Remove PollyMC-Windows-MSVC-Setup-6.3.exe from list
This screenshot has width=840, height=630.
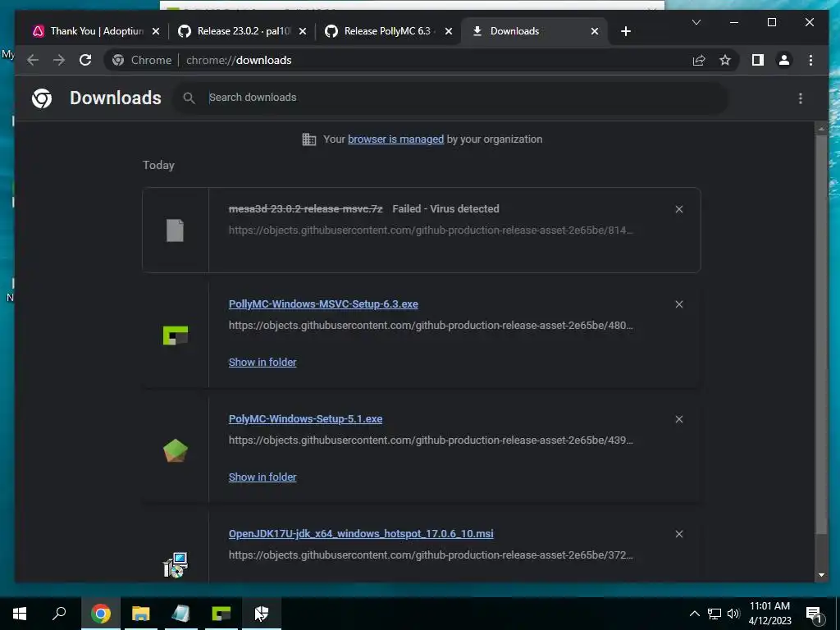(x=678, y=304)
